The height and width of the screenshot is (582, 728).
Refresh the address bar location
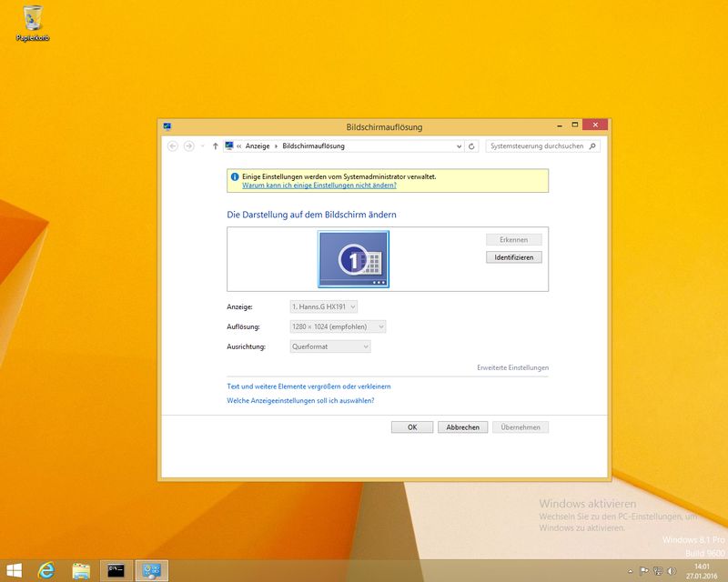coord(471,145)
